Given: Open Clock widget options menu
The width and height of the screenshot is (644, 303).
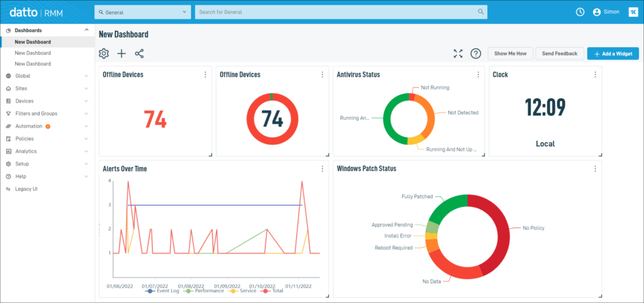Looking at the screenshot, I should (x=595, y=75).
